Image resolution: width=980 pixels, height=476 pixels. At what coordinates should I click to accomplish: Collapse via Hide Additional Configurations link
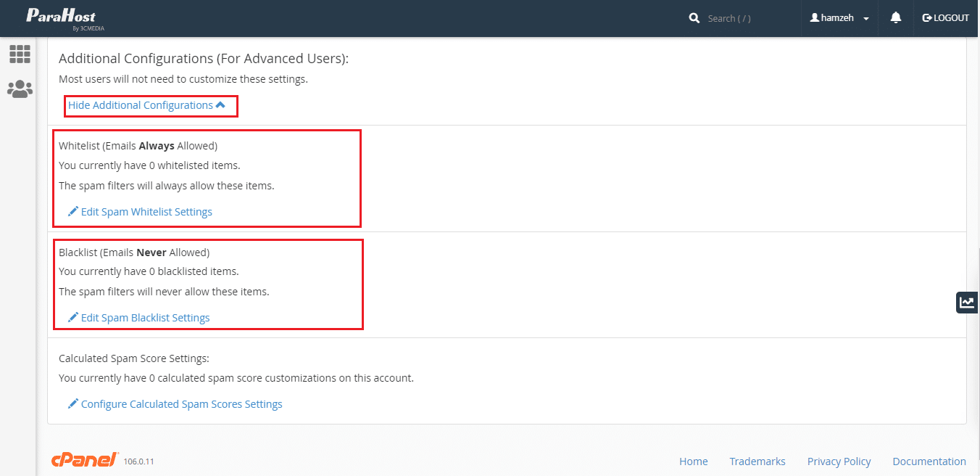[146, 105]
